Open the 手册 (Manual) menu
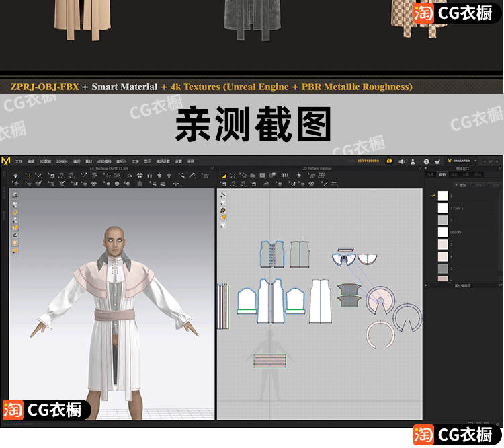 click(x=191, y=161)
